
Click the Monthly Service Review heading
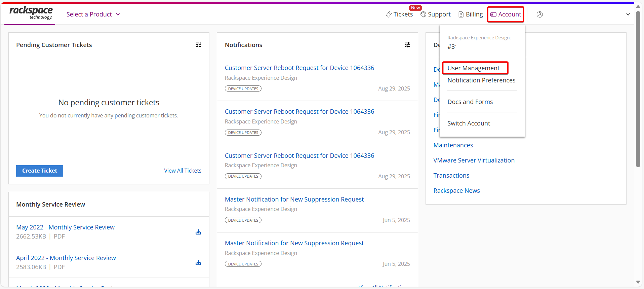coord(50,205)
